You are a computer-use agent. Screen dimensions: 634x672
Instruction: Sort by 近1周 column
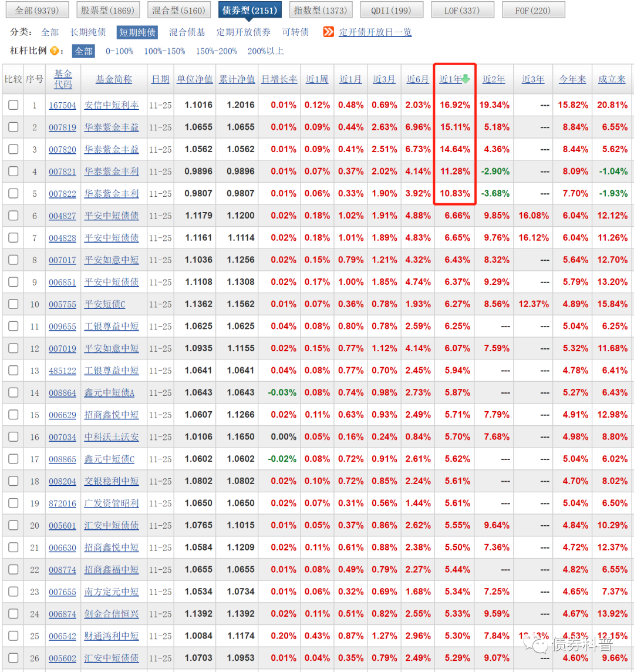317,79
